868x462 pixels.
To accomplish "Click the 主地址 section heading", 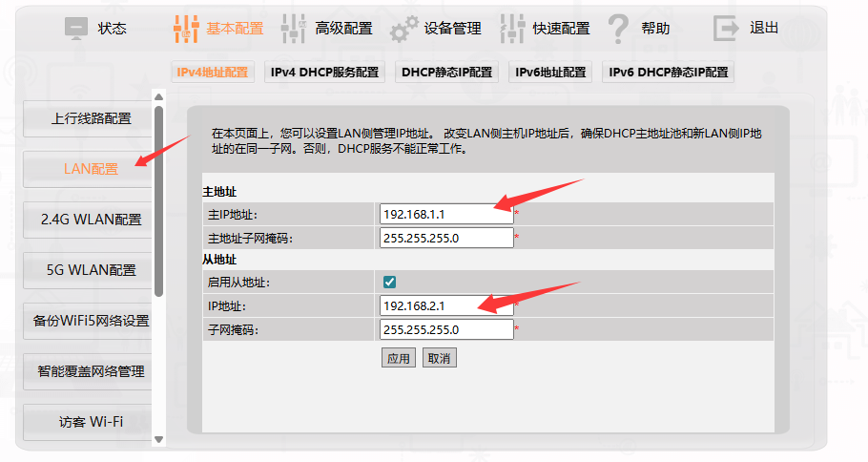I will point(219,192).
